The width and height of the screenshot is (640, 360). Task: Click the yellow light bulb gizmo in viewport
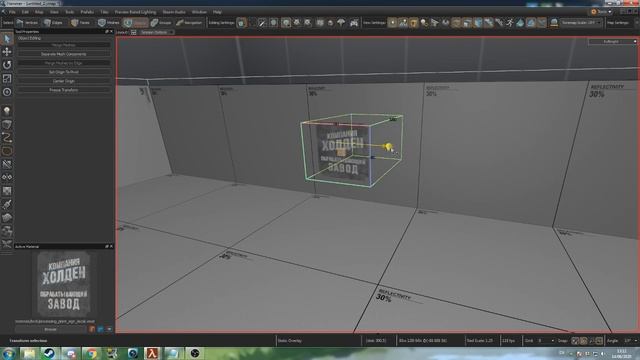pos(388,146)
